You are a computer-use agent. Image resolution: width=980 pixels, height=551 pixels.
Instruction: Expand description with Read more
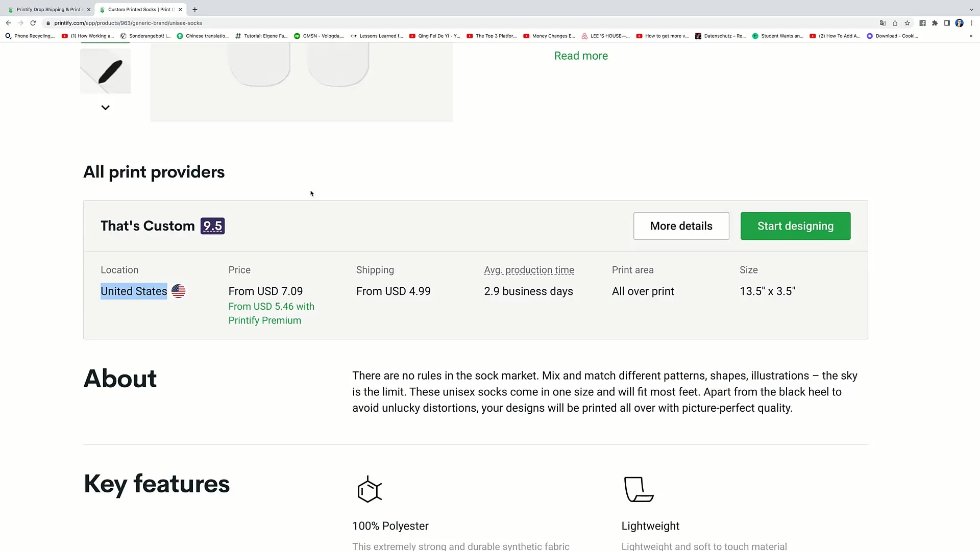[581, 56]
